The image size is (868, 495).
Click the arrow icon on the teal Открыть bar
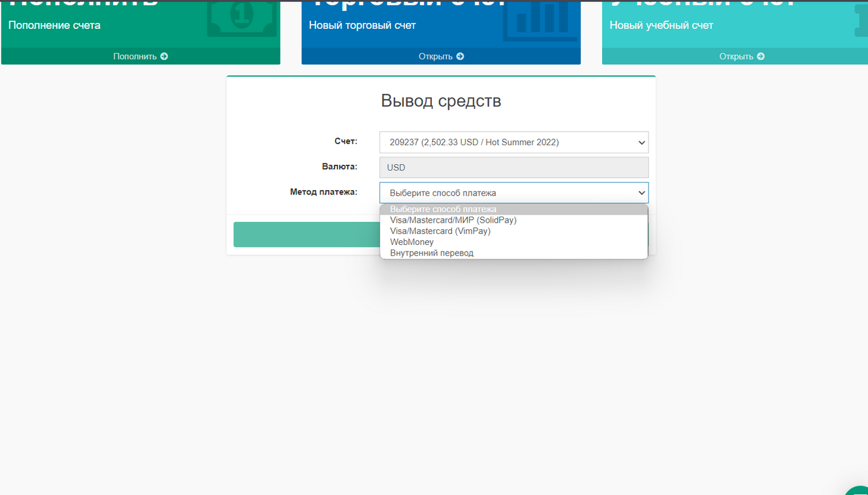coord(761,56)
